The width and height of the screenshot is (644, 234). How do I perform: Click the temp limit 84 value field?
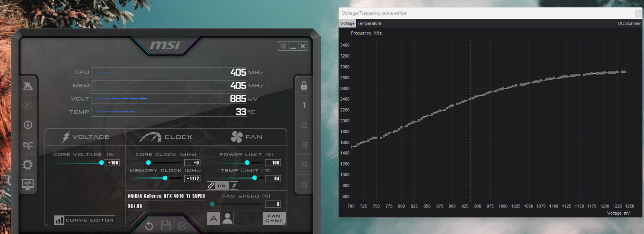tap(273, 178)
